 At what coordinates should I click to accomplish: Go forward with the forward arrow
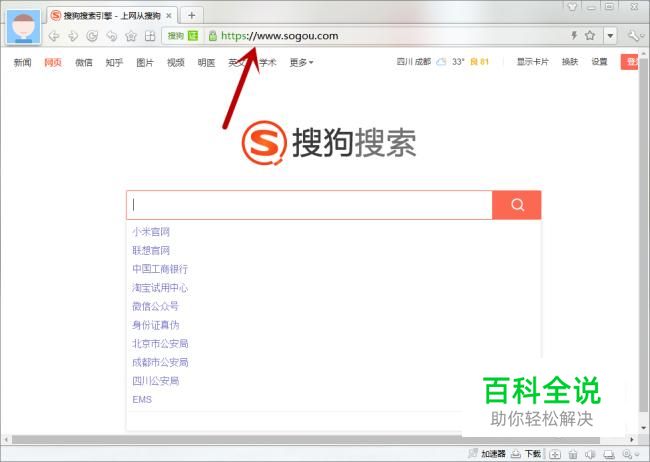pos(73,36)
